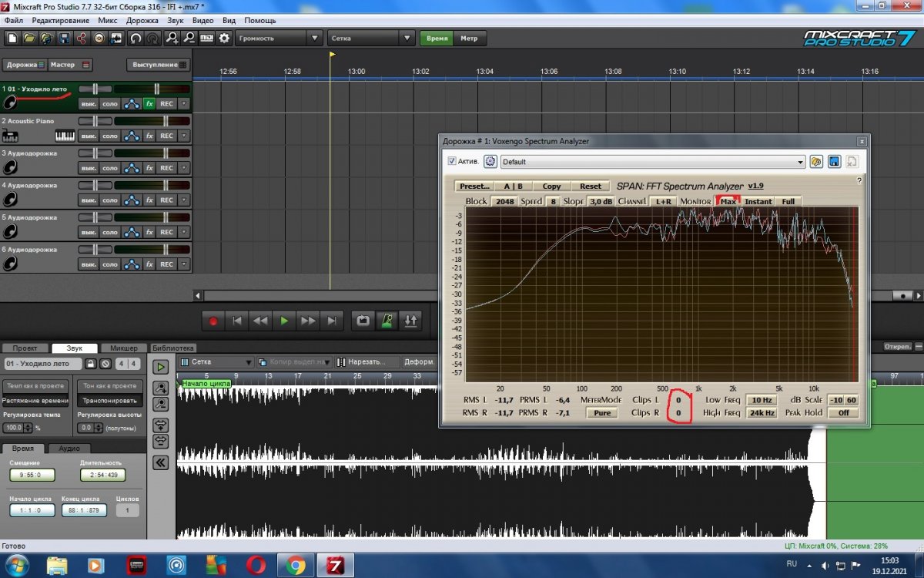This screenshot has width=924, height=578.
Task: Click Reset in the SPAN plugin
Action: [x=591, y=186]
